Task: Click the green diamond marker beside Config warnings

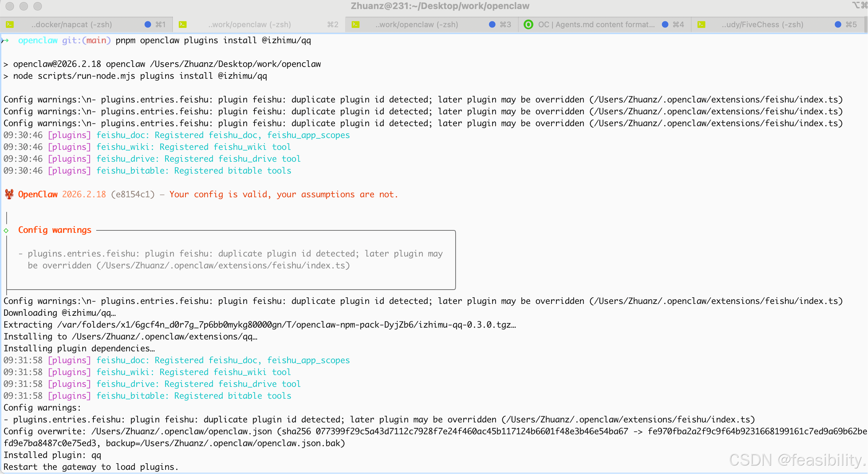Action: pos(6,230)
